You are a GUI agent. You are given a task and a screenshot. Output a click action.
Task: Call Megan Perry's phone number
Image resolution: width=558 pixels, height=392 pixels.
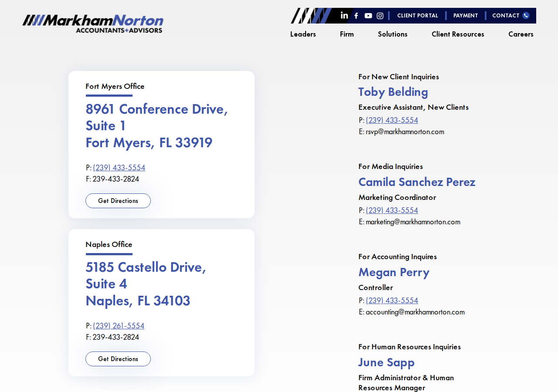(392, 301)
